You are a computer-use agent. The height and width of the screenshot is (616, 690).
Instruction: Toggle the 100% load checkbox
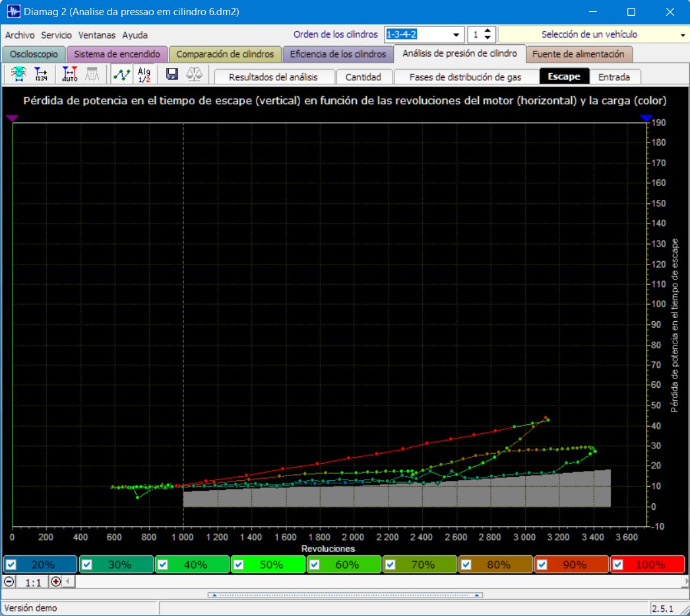coord(618,565)
